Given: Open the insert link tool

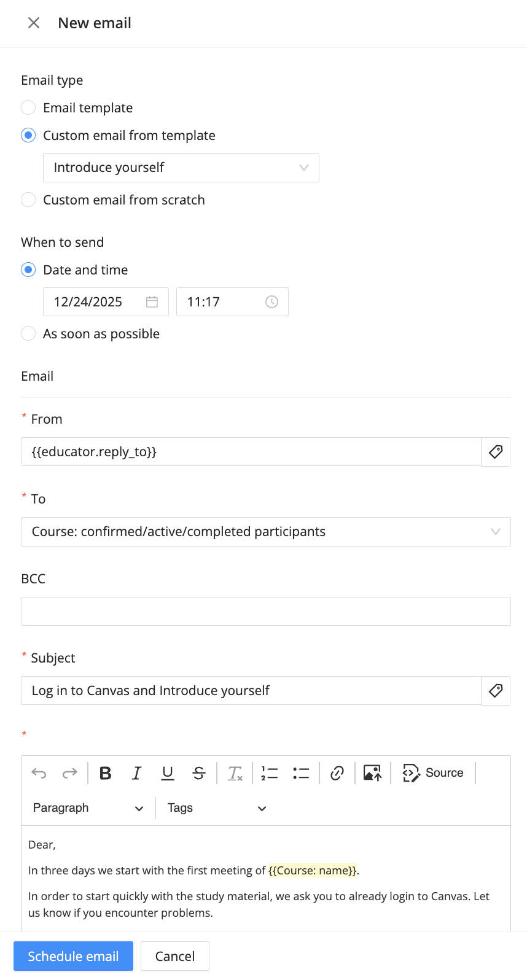Looking at the screenshot, I should pos(337,773).
